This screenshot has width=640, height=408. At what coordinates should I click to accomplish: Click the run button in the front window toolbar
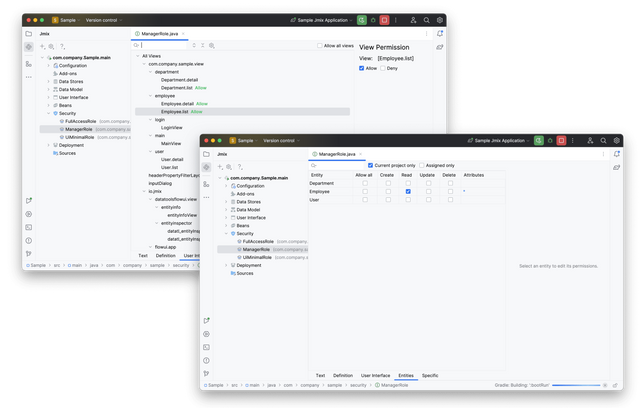pyautogui.click(x=538, y=140)
